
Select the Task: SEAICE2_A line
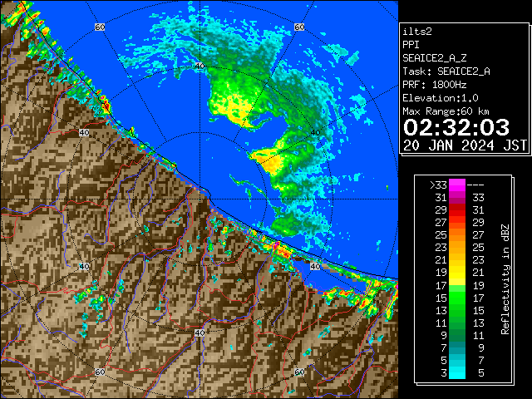click(446, 71)
